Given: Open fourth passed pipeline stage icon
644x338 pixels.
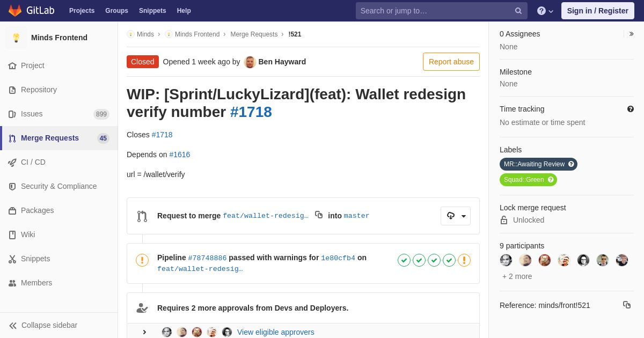Looking at the screenshot, I should point(449,260).
